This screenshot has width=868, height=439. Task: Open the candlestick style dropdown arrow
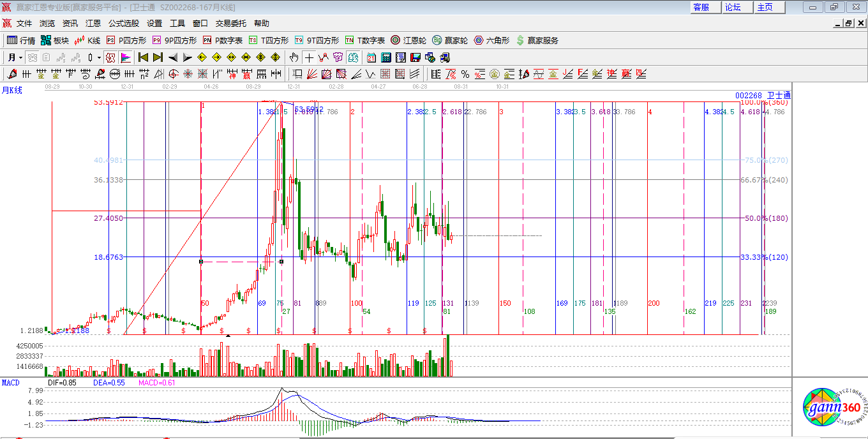(100, 57)
